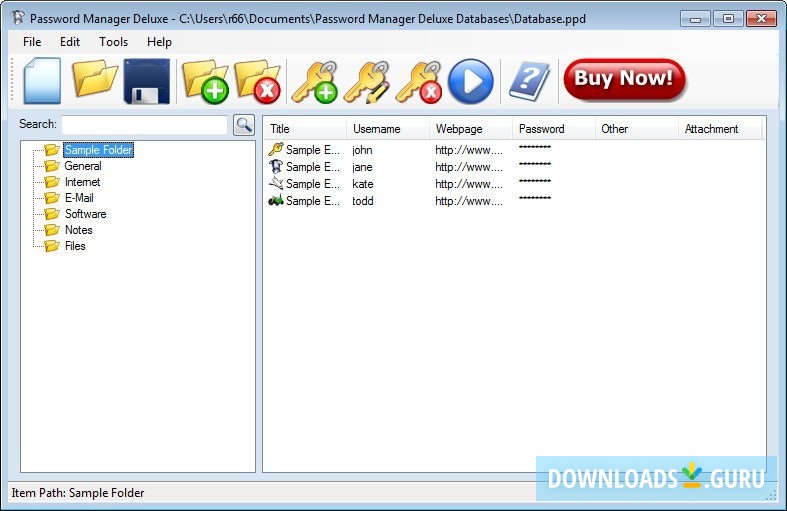Select the Software folder
The image size is (787, 511).
[86, 214]
